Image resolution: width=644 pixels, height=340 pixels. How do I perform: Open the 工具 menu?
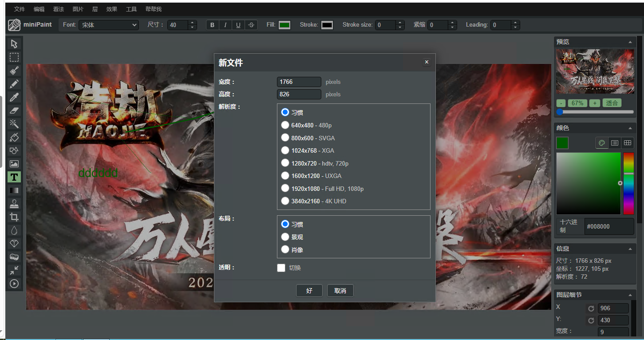pos(131,9)
